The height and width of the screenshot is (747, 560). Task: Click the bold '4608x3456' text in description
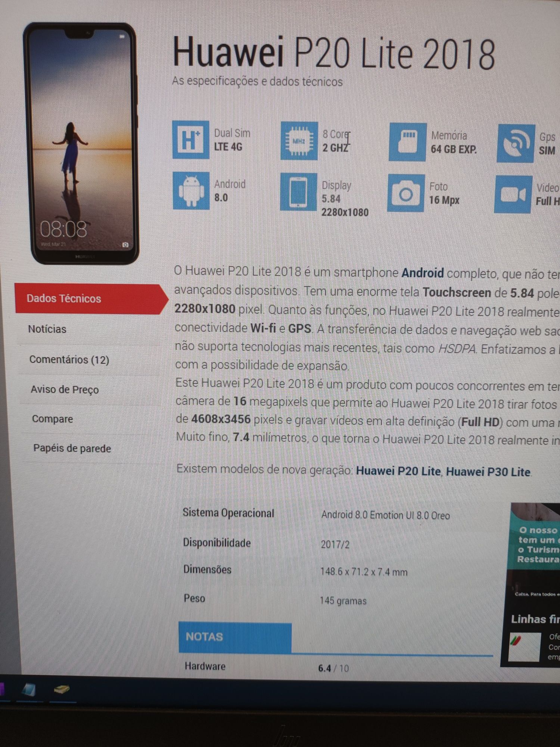click(221, 419)
